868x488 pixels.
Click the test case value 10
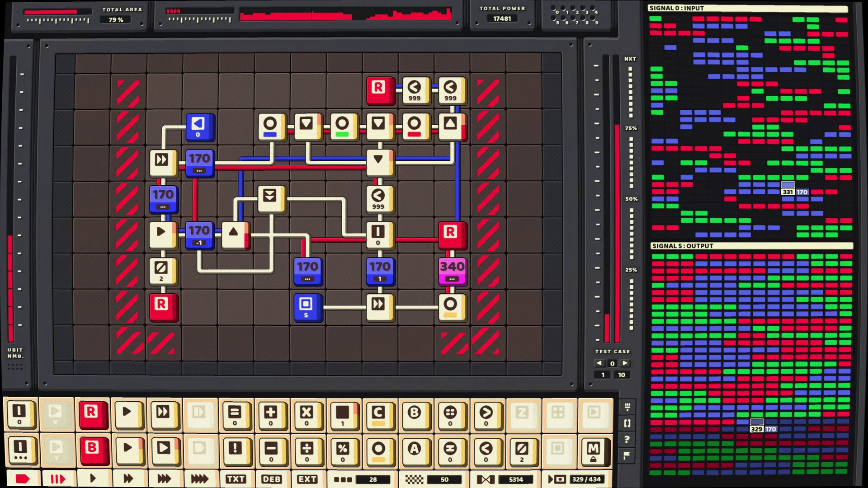tap(622, 375)
